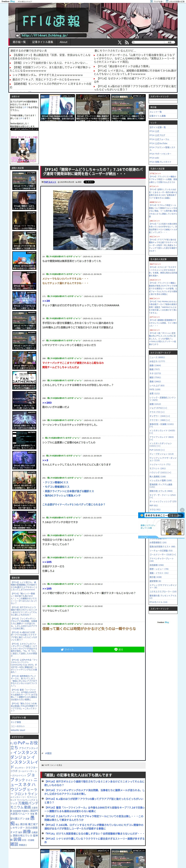Click the blue ツイート share button

[x=67, y=649]
